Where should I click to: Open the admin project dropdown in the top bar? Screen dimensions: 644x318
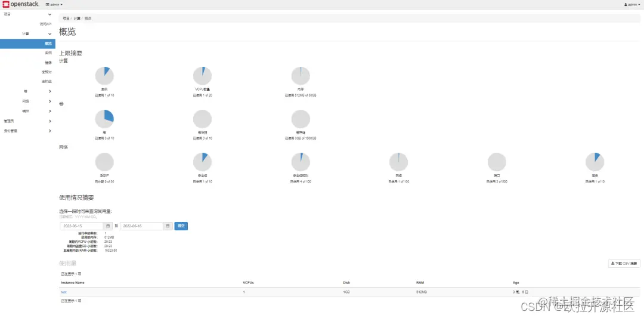point(54,5)
